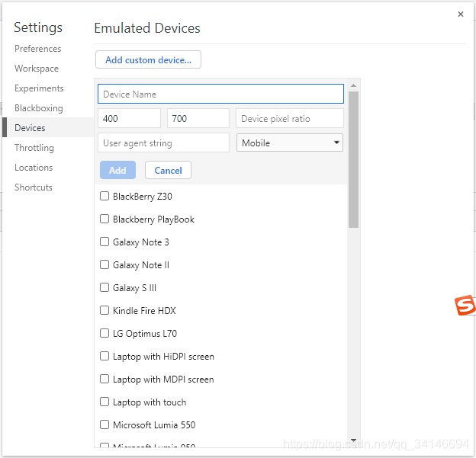
Task: Toggle the Microsoft Lumia 550 checkbox
Action: 105,424
